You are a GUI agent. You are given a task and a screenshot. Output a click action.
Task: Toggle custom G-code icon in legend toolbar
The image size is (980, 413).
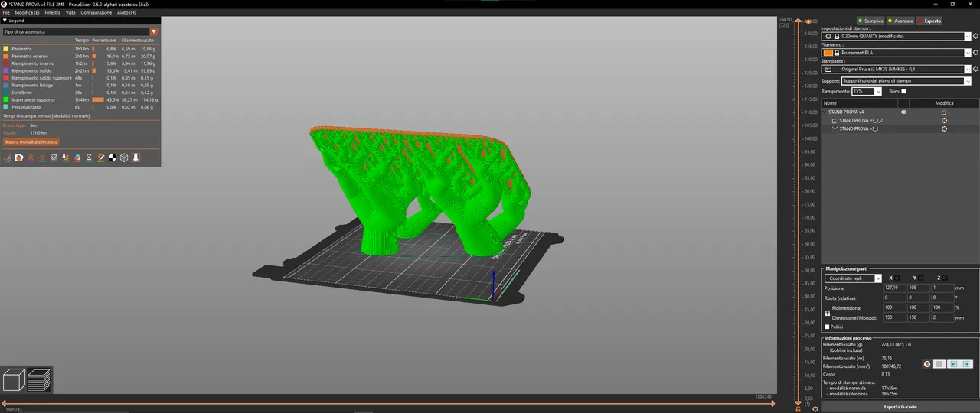(x=101, y=158)
